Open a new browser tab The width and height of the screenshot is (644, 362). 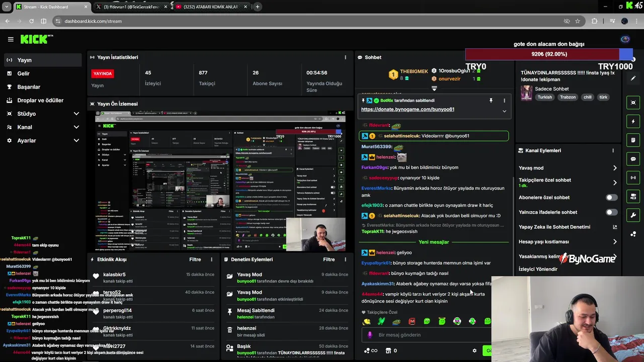(257, 7)
